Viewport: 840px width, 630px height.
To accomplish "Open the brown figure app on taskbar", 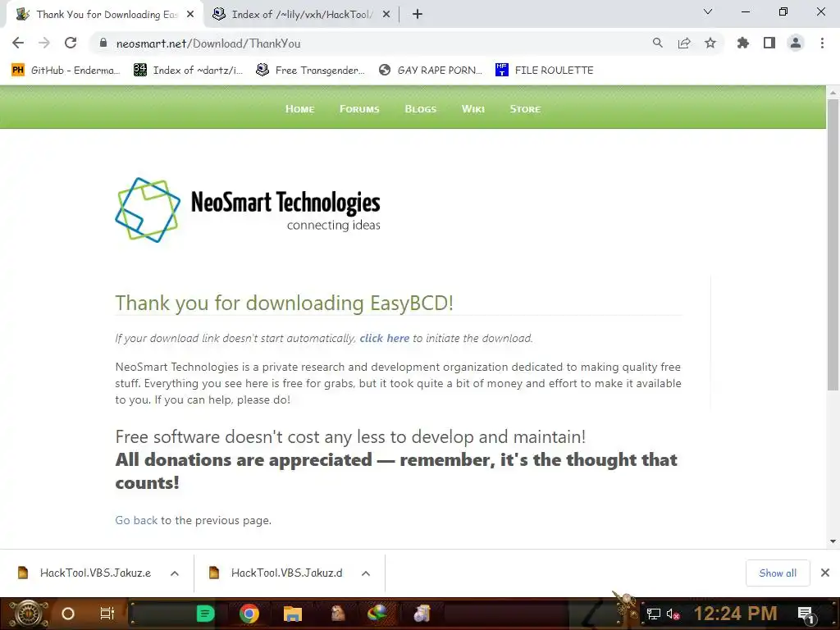I will coord(337,614).
